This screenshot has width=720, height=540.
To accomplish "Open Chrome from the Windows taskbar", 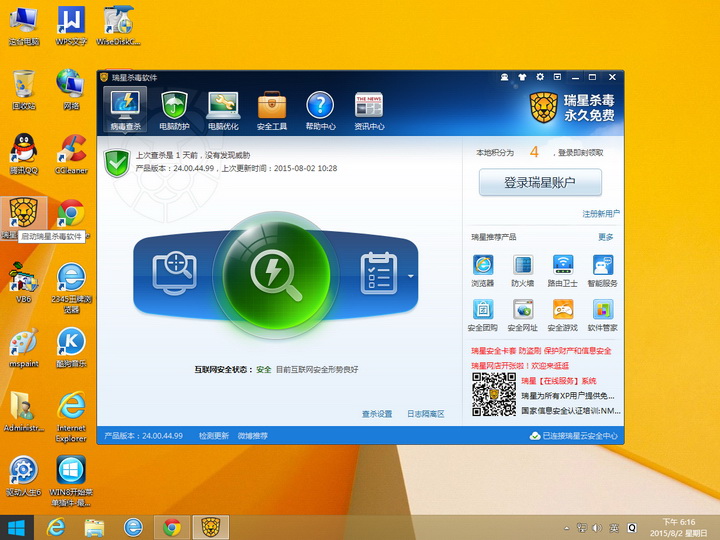I will [171, 526].
